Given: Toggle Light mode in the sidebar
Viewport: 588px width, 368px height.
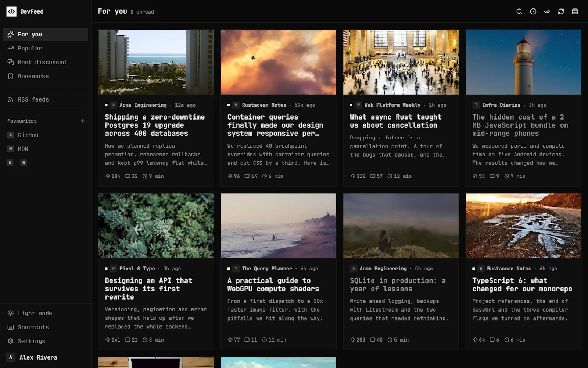Looking at the screenshot, I should pos(46,313).
